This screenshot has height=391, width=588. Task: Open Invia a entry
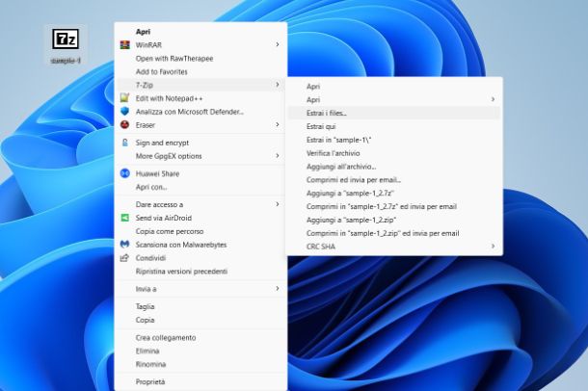coord(200,289)
